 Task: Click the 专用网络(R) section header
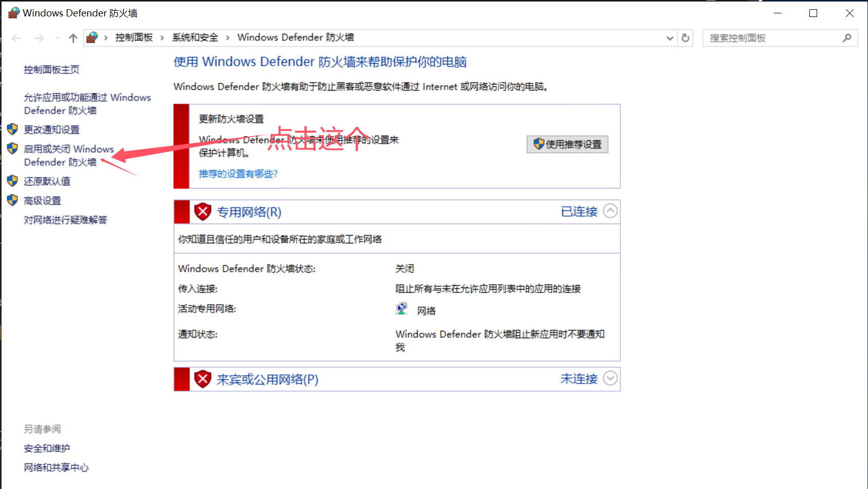(249, 212)
